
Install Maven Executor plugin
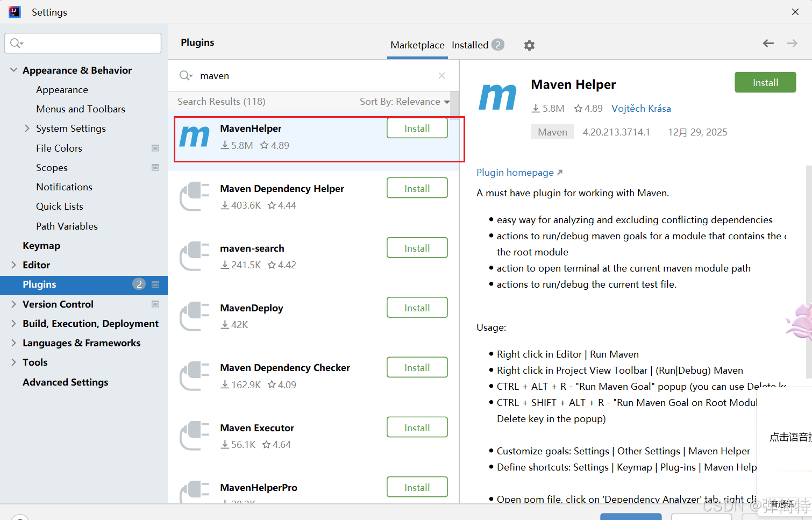417,428
